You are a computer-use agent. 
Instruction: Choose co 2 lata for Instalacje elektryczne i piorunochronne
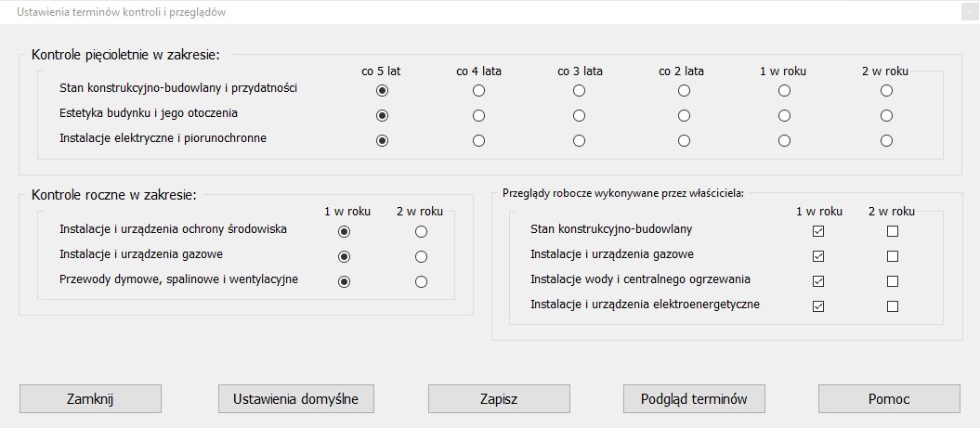coord(684,141)
